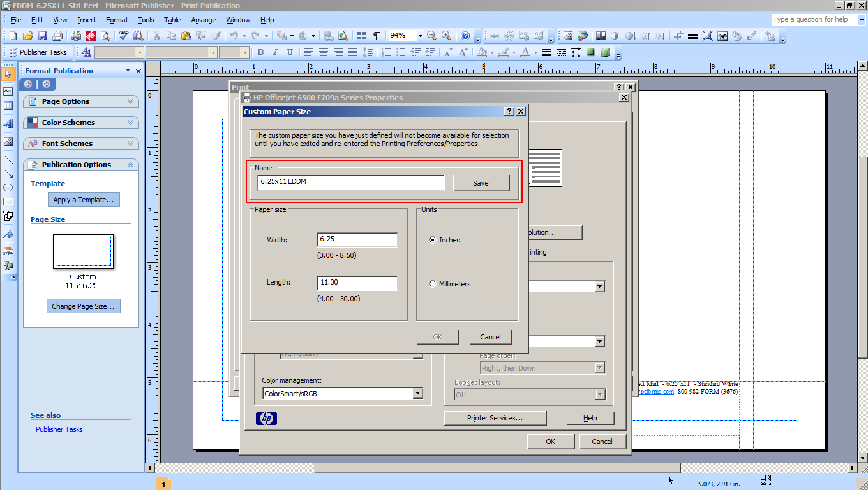This screenshot has height=490, width=868.
Task: Toggle bold text formatting
Action: (x=260, y=52)
